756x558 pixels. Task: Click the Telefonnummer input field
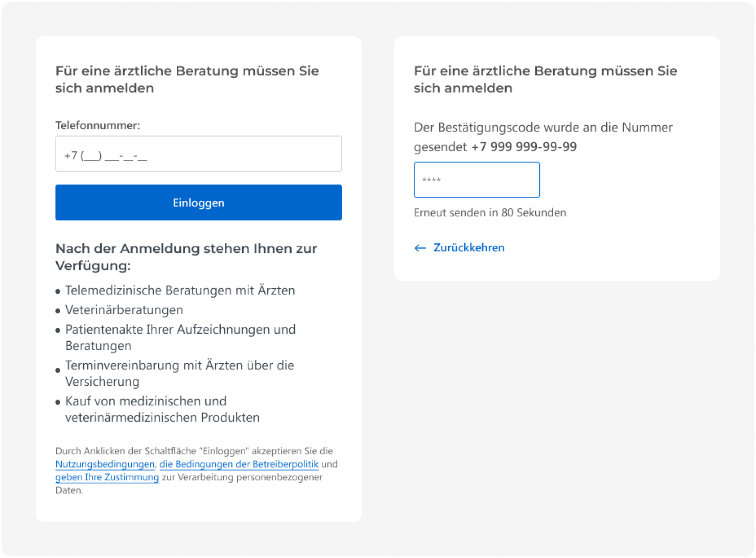point(198,154)
